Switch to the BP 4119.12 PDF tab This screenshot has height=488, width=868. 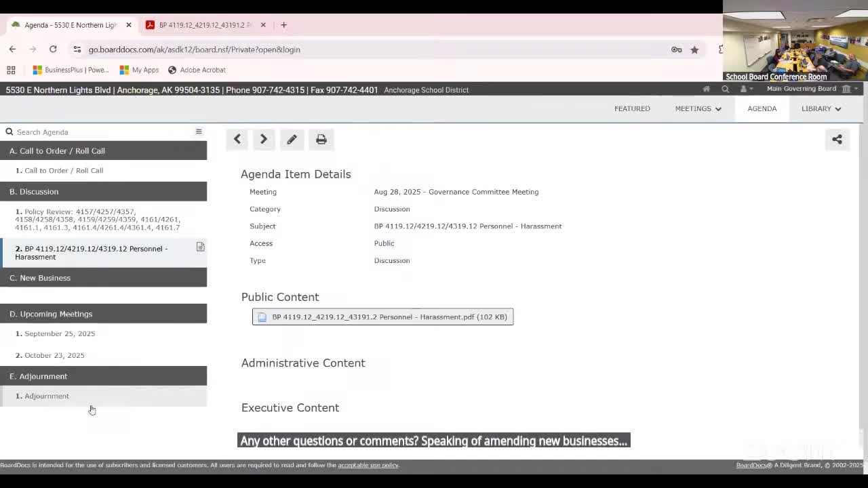[205, 25]
